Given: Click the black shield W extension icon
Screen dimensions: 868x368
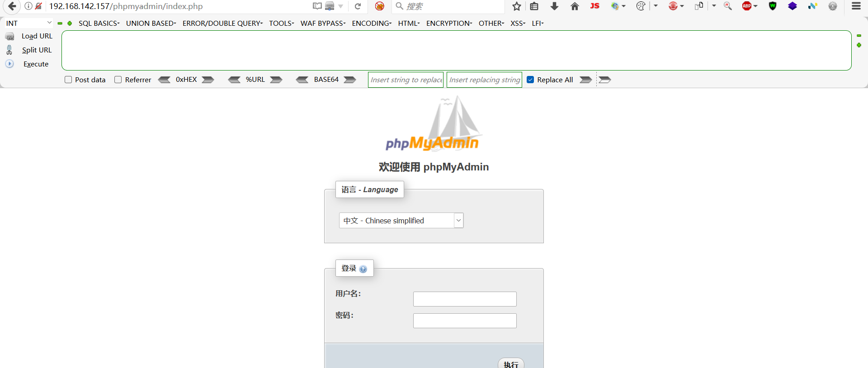Looking at the screenshot, I should [773, 6].
